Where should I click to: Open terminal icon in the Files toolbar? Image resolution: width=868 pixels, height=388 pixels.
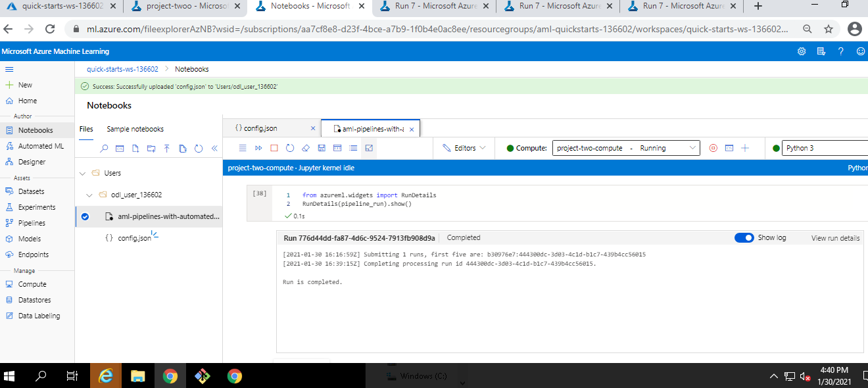[120, 149]
